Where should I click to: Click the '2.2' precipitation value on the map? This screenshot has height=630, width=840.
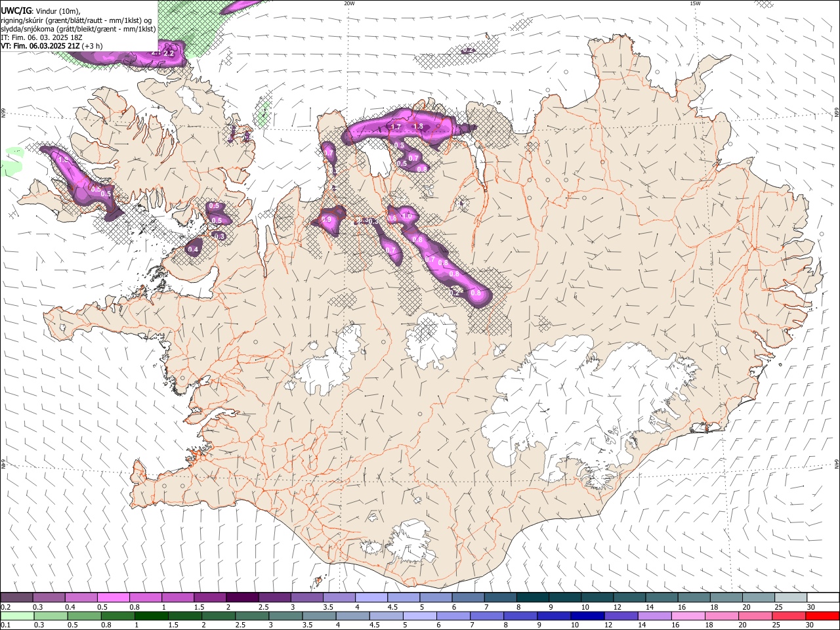[x=169, y=53]
